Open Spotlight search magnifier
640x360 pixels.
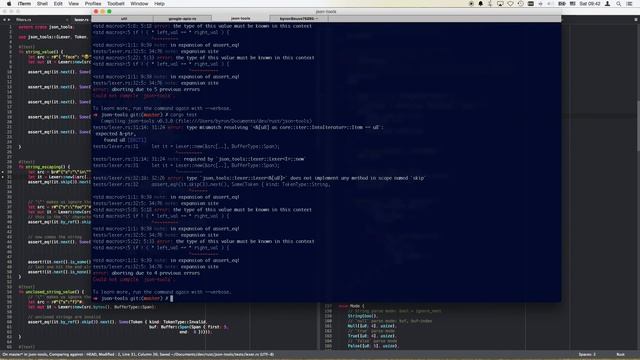click(x=619, y=4)
